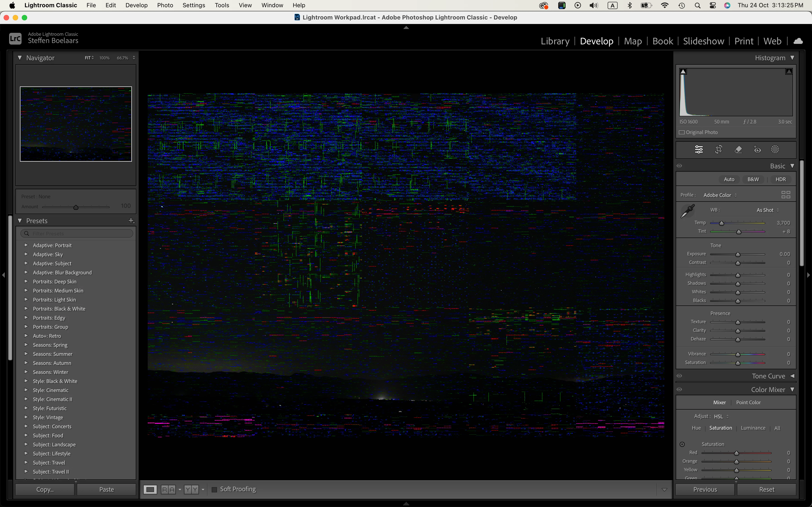Select the Crop overlay tool icon
The height and width of the screenshot is (507, 812).
718,150
